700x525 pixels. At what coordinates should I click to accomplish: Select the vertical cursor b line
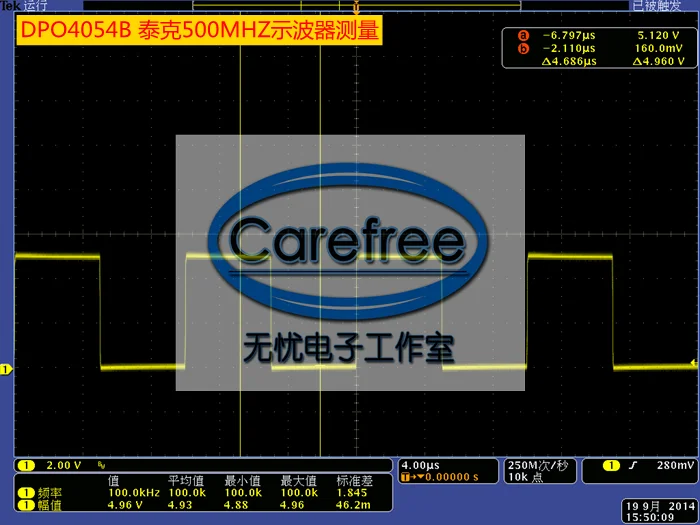[320, 250]
